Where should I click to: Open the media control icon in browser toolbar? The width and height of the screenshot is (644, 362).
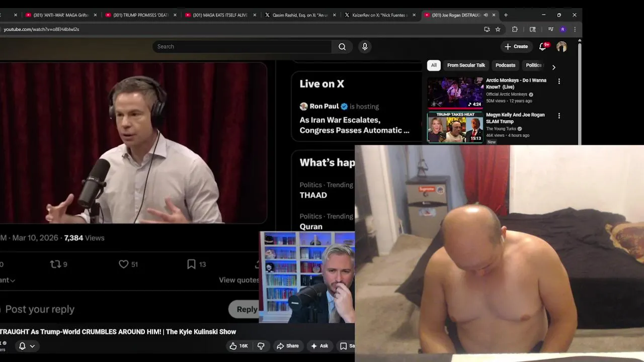pos(550,29)
